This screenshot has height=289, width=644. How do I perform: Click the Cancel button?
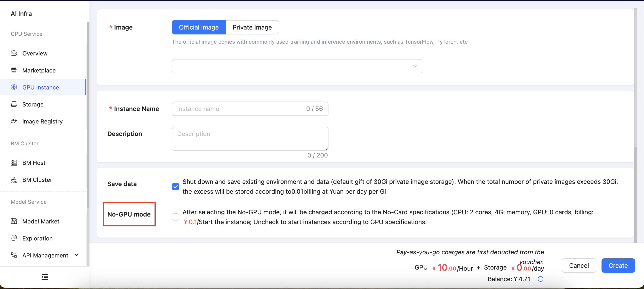(x=579, y=266)
